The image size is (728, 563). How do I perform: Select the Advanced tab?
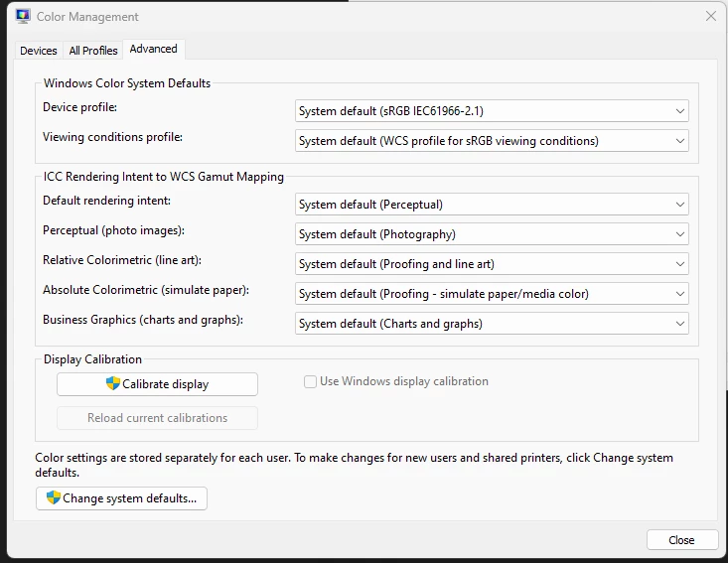tap(154, 49)
